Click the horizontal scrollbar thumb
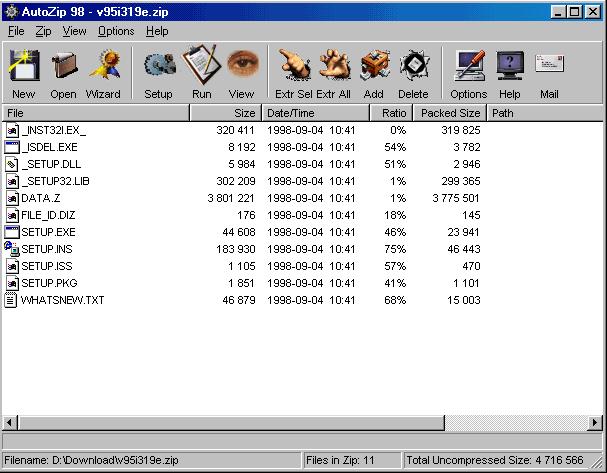 (231, 423)
